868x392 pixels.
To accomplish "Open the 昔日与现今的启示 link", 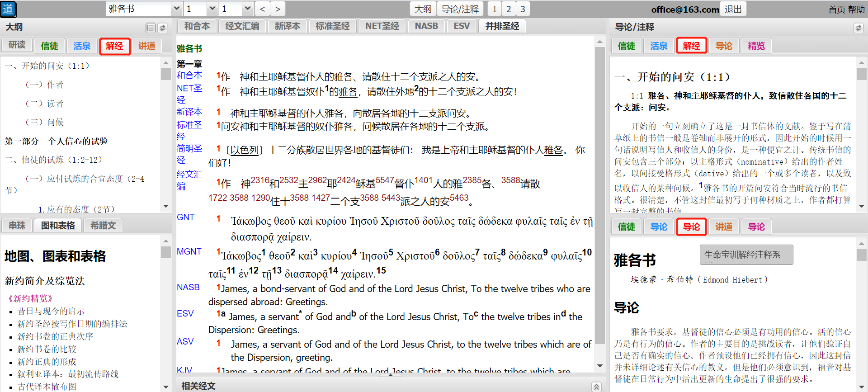I will tap(51, 311).
